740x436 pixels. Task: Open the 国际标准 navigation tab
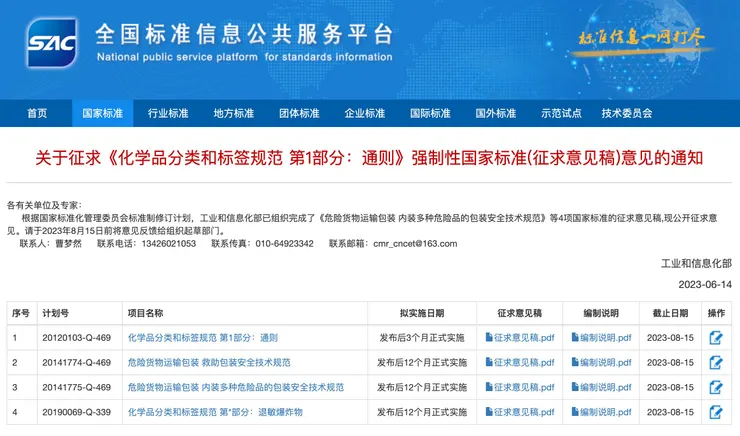430,113
